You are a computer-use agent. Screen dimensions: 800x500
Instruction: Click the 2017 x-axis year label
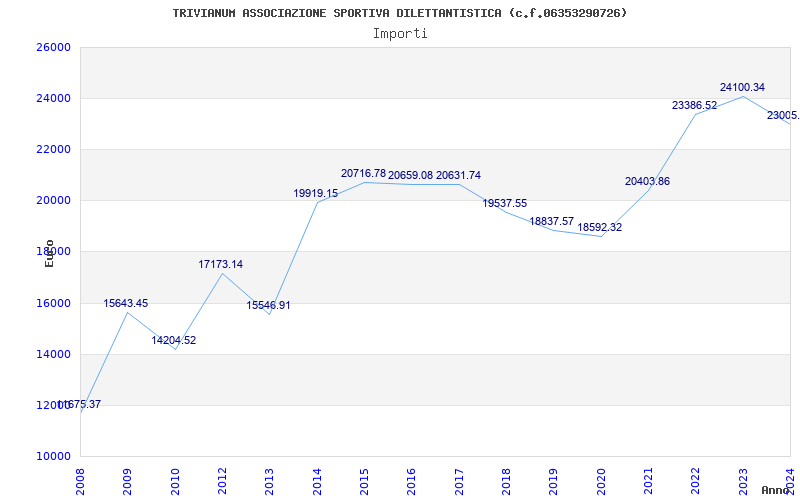459,481
